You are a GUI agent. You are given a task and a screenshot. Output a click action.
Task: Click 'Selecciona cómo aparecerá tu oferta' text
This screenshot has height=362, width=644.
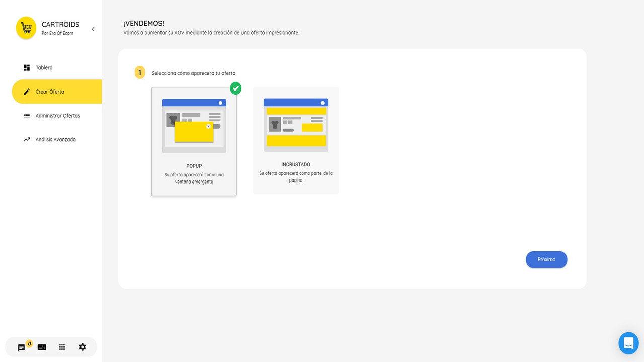click(x=194, y=73)
